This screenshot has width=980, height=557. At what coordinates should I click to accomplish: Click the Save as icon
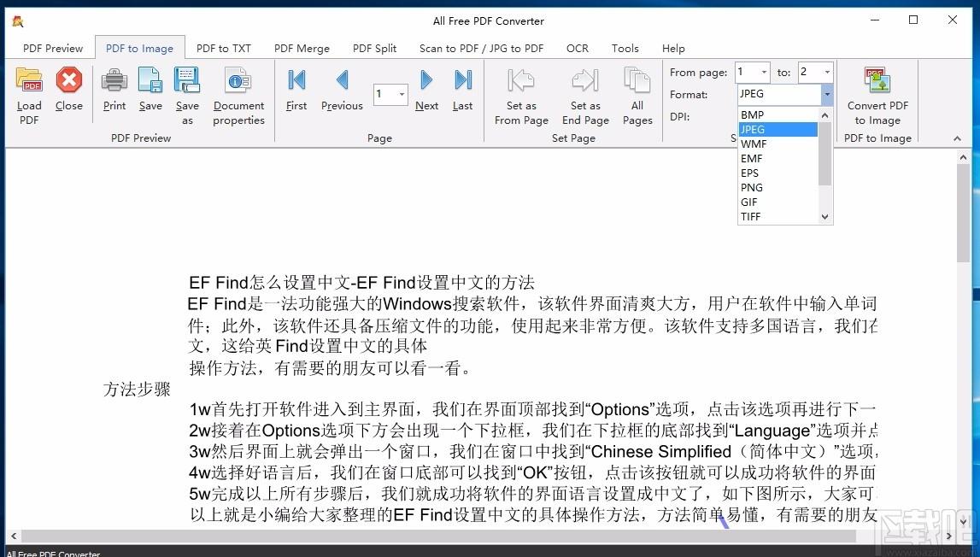[x=187, y=80]
